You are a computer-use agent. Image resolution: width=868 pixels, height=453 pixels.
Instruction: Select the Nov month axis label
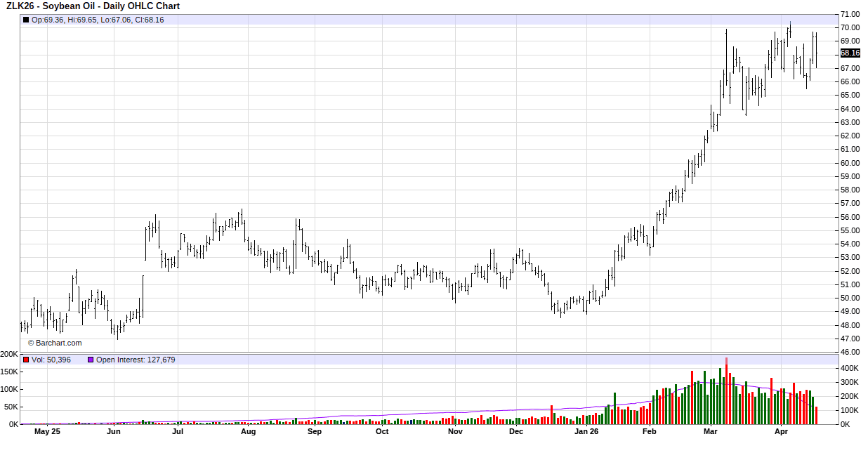point(455,432)
